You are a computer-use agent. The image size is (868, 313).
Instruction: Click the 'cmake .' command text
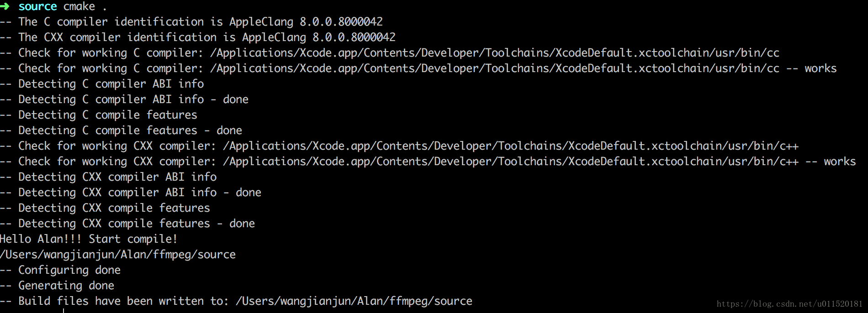point(85,6)
